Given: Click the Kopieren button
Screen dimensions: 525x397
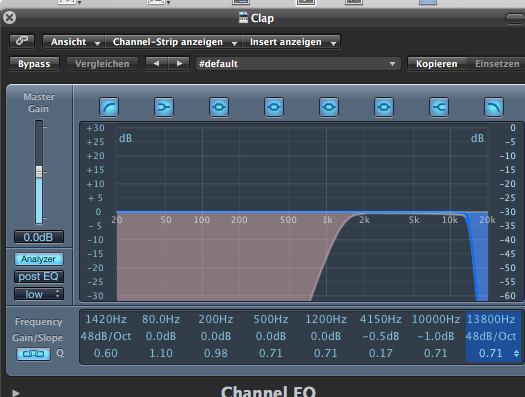Looking at the screenshot, I should click(x=437, y=64).
